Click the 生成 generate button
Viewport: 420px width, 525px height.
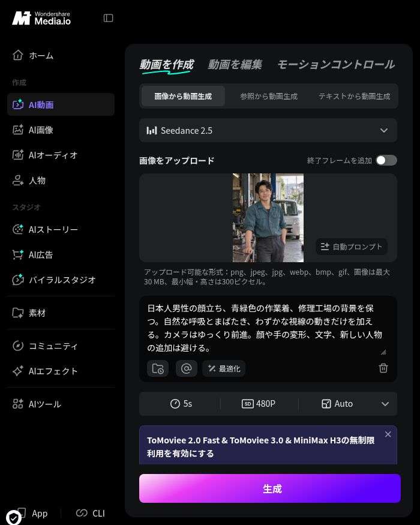[x=270, y=488]
